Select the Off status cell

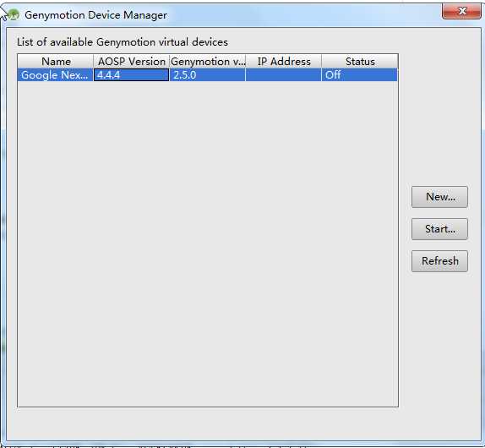click(359, 75)
